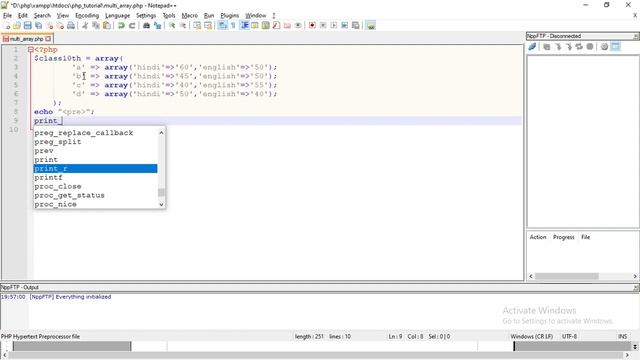
Task: Open the Language menu
Action: click(117, 16)
